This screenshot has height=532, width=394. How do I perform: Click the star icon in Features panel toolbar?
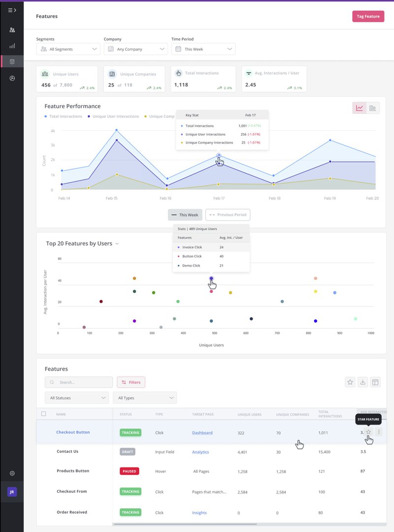coord(350,382)
